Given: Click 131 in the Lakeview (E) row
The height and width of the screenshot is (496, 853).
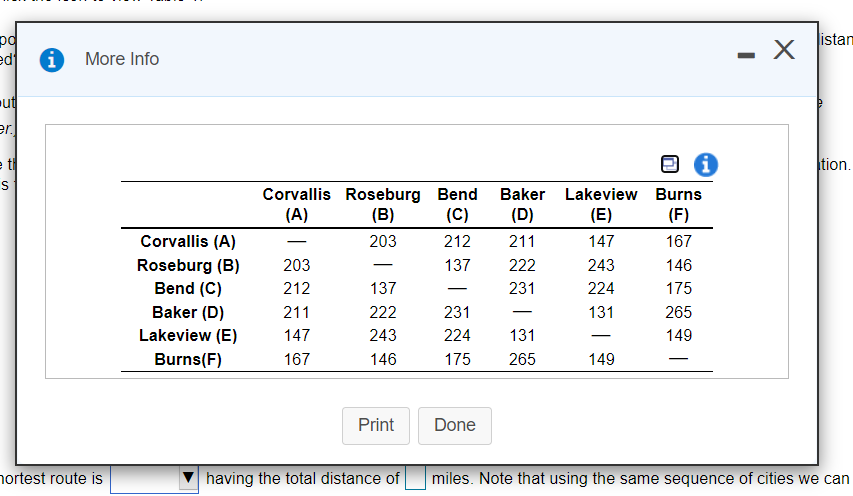Looking at the screenshot, I should tap(522, 336).
